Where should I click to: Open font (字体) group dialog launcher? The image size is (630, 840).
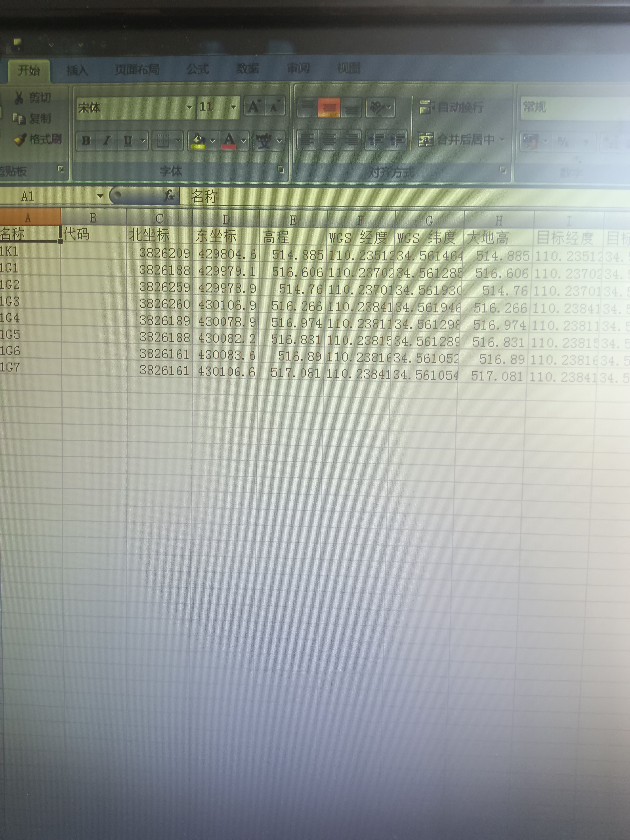tap(281, 170)
